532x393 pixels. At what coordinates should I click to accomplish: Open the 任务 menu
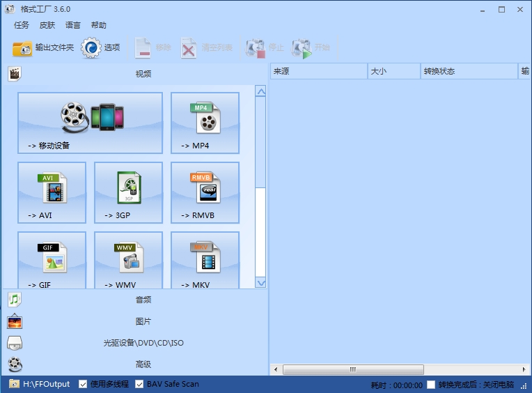click(x=22, y=25)
